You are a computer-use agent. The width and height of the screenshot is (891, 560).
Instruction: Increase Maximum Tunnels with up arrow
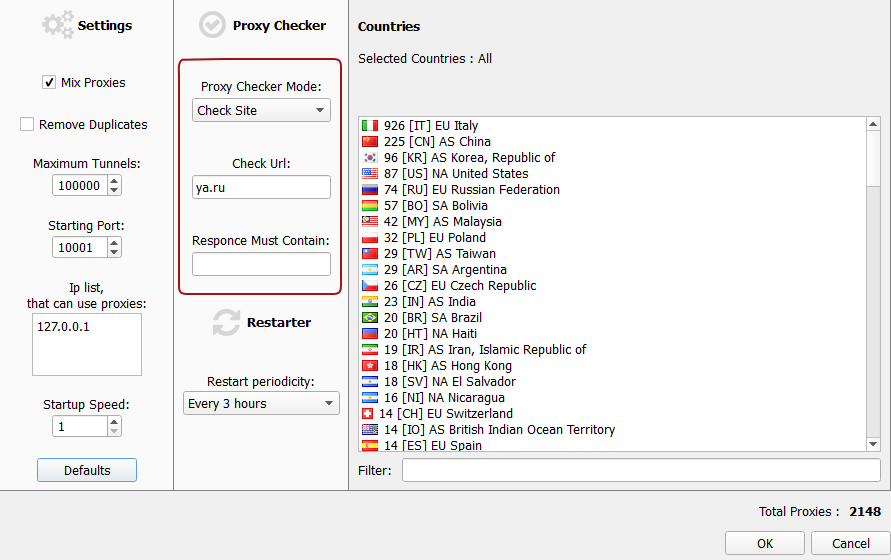[x=114, y=181]
